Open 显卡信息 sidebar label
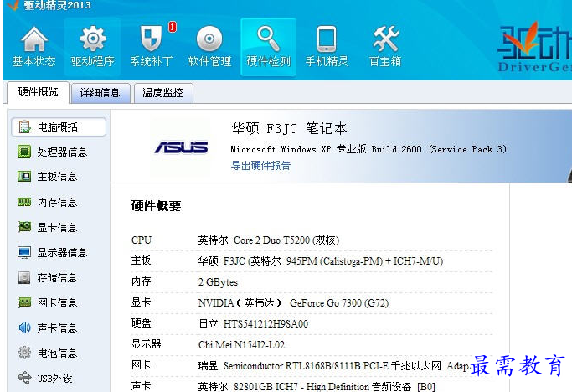 pos(57,227)
